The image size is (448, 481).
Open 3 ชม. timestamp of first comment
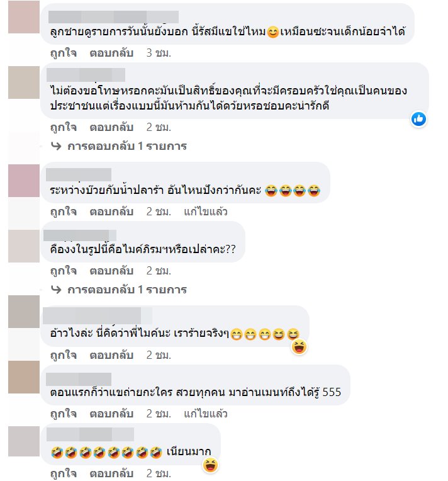159,53
